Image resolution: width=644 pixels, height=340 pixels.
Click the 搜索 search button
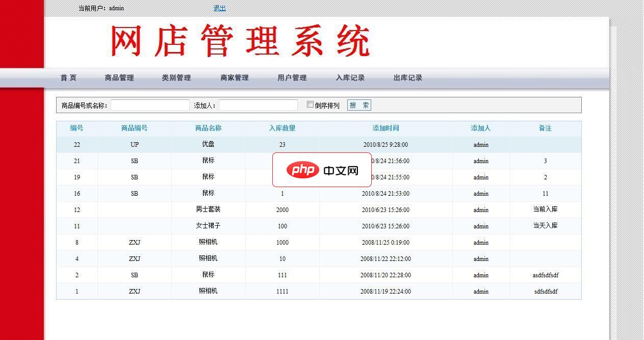[x=359, y=104]
